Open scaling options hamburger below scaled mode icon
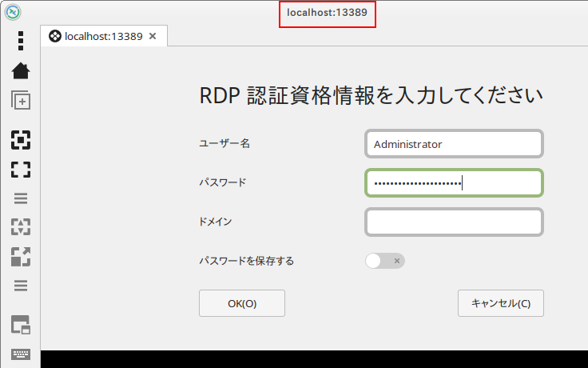The width and height of the screenshot is (588, 368). click(x=21, y=286)
